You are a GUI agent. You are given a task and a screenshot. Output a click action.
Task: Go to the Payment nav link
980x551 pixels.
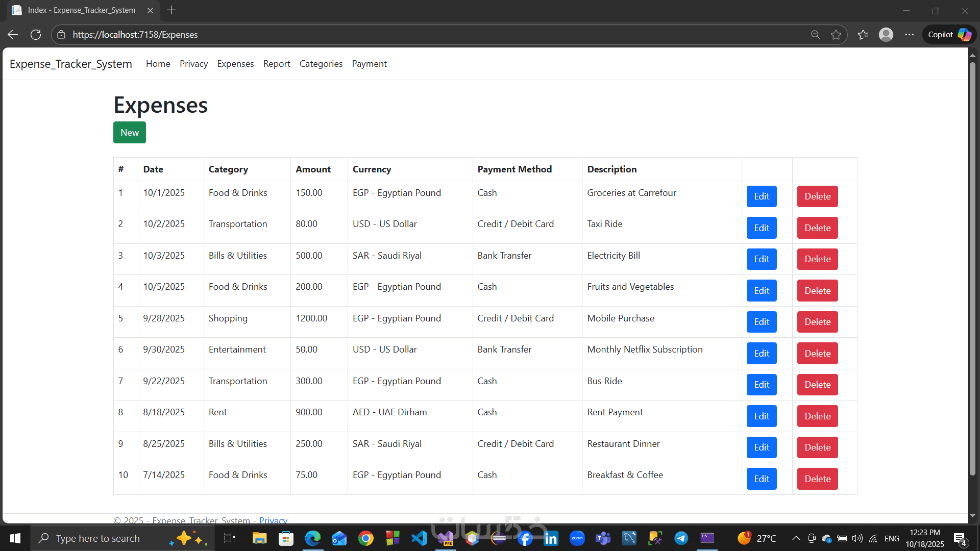tap(369, 64)
